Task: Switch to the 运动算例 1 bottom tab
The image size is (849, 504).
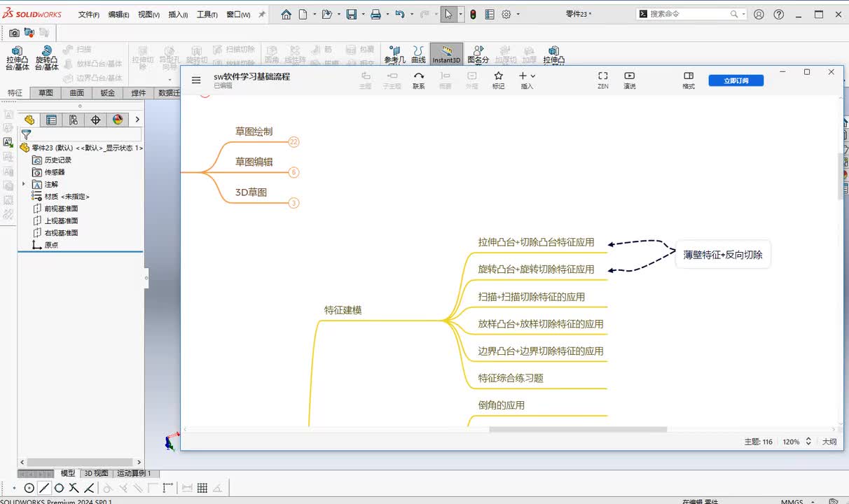Action: (134, 473)
